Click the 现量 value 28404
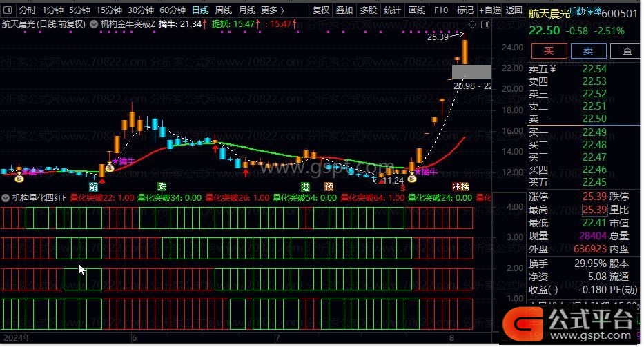Screen dimensions: 644x347 593,236
